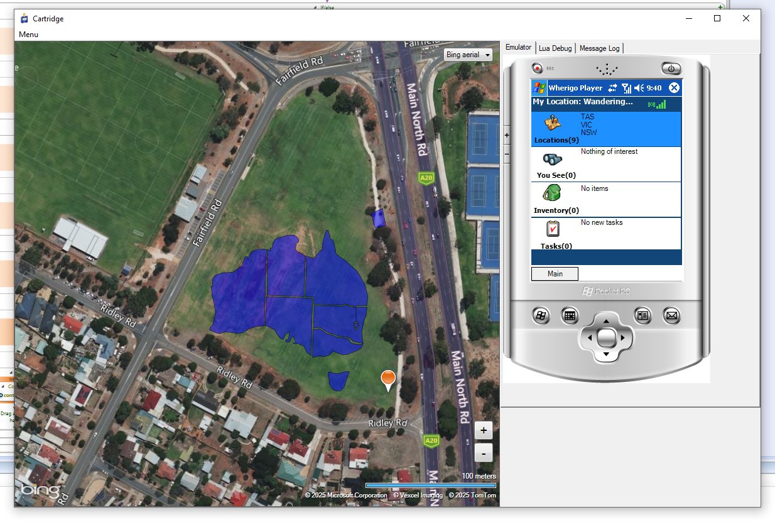Click the contacts hardware button on device
Screen dimensions: 775x532
click(642, 316)
